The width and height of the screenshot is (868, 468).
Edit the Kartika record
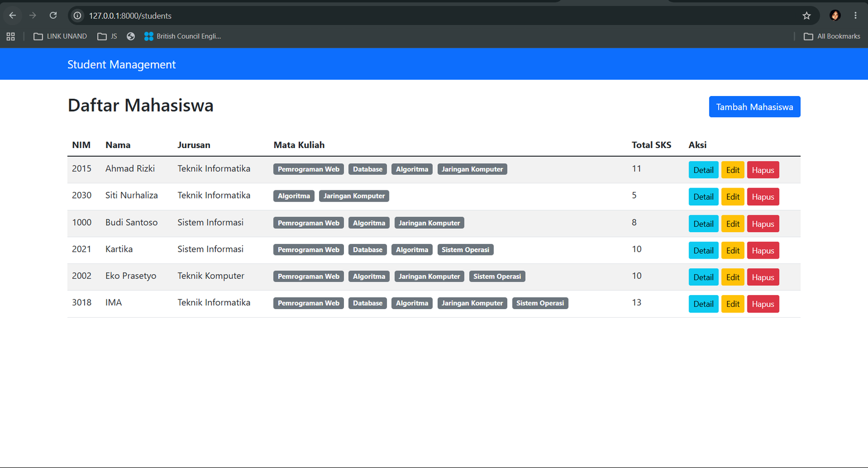click(x=733, y=251)
